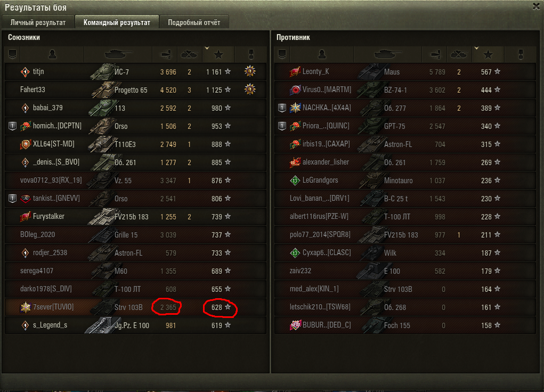Sort allies by vehicles destroyed column icon
This screenshot has width=544, height=392.
click(x=190, y=54)
